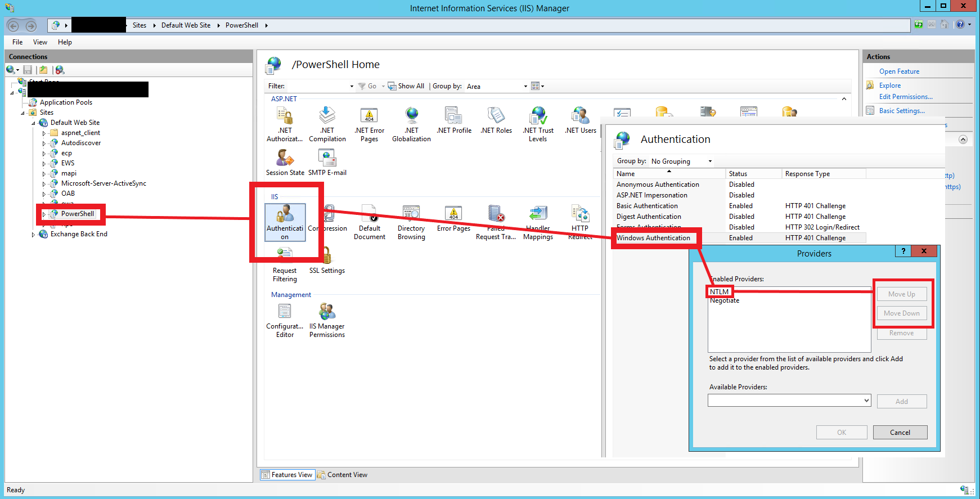Open the View menu
The width and height of the screenshot is (980, 499).
(x=40, y=42)
